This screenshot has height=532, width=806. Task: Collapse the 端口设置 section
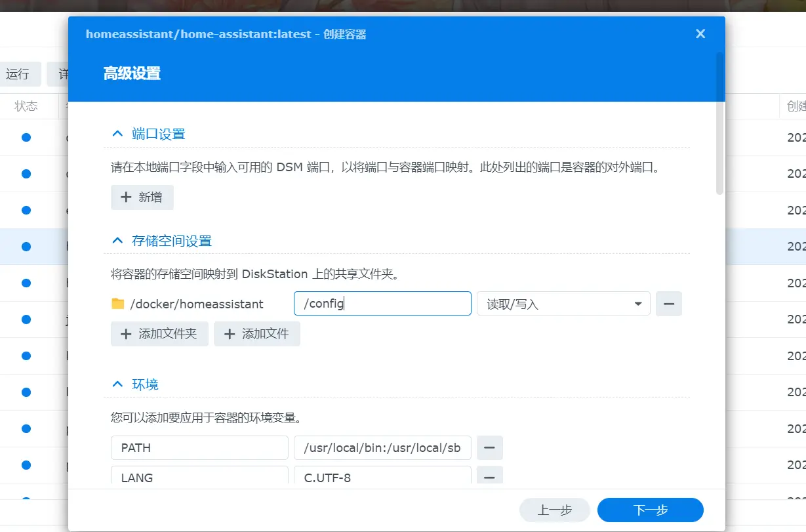pos(117,134)
